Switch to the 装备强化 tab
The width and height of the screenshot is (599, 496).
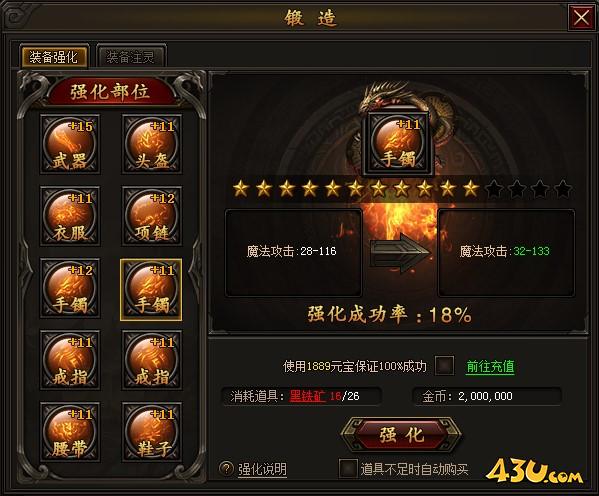tap(54, 57)
